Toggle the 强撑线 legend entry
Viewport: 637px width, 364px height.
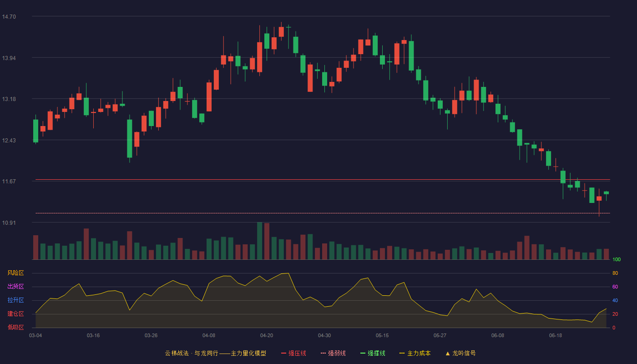(373, 353)
